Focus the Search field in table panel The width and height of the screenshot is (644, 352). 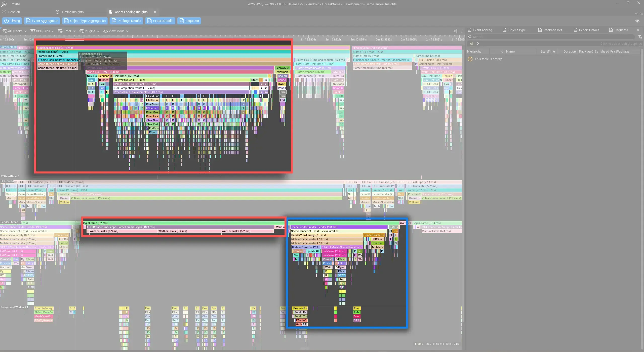pyautogui.click(x=551, y=37)
